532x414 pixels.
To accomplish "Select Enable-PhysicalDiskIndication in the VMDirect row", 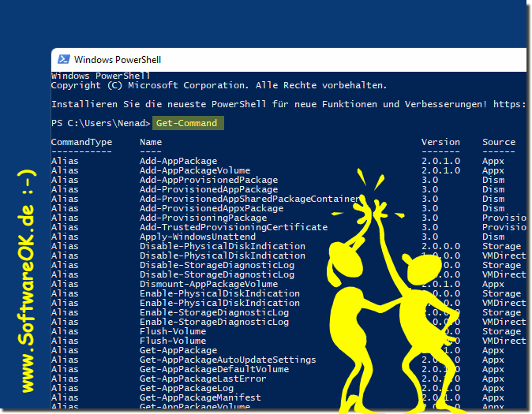I will 220,303.
